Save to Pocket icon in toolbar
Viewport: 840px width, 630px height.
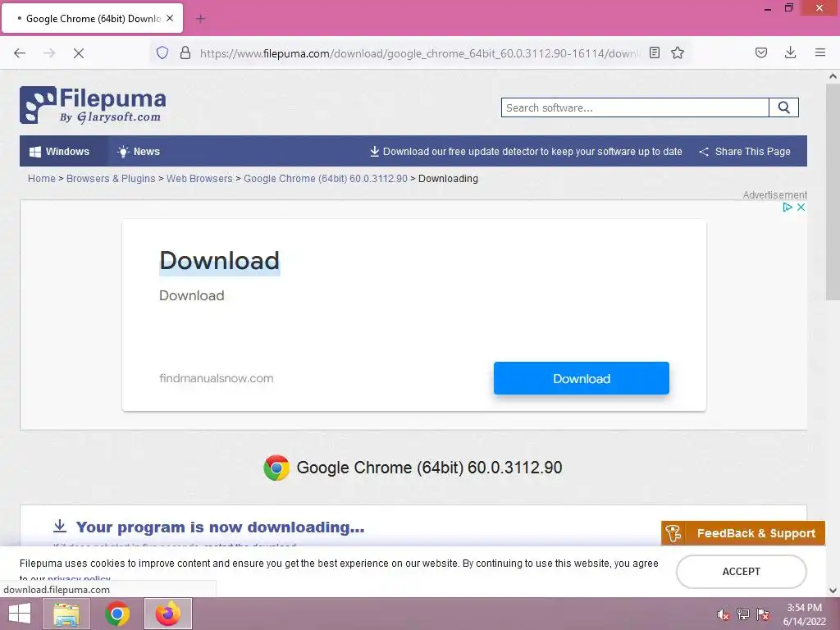(761, 52)
